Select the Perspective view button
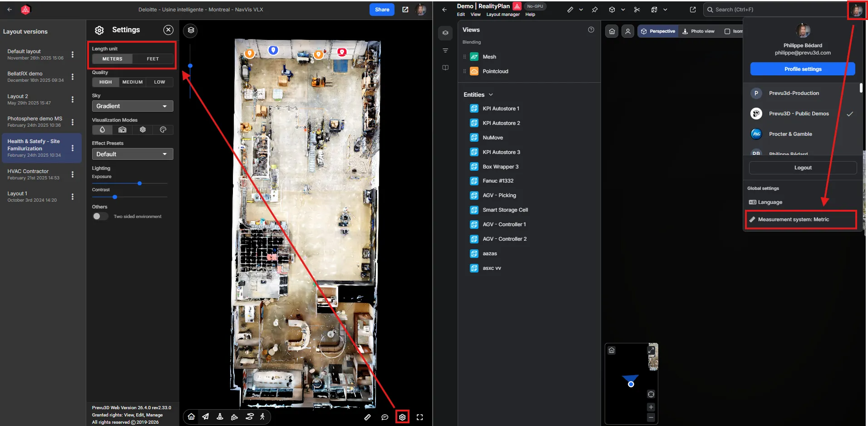The height and width of the screenshot is (426, 868). pyautogui.click(x=658, y=31)
